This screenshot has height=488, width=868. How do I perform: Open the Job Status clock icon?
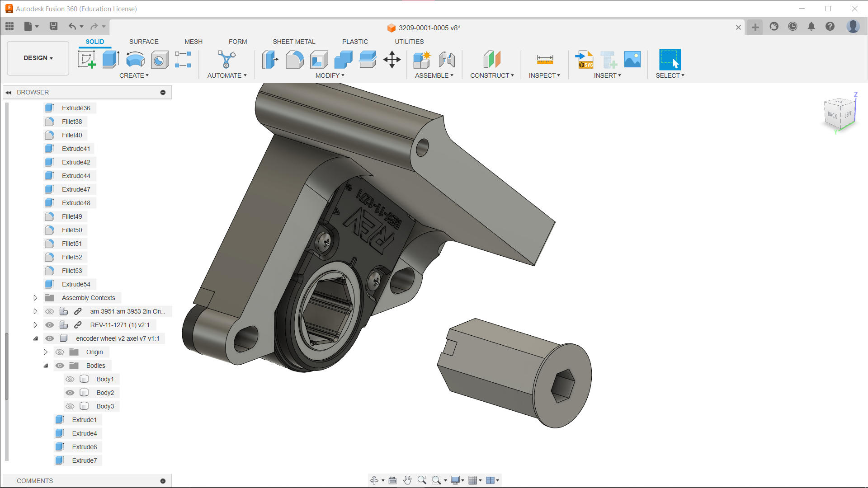(x=793, y=27)
